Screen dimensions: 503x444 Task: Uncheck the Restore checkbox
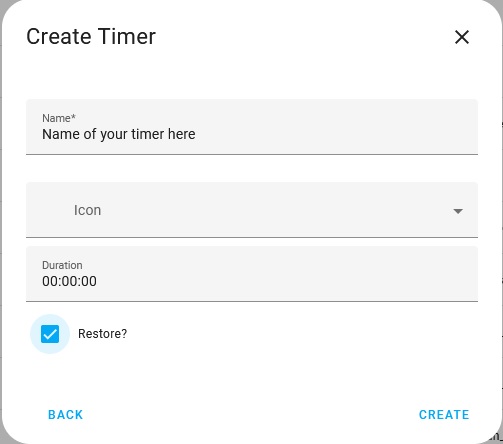pos(50,334)
